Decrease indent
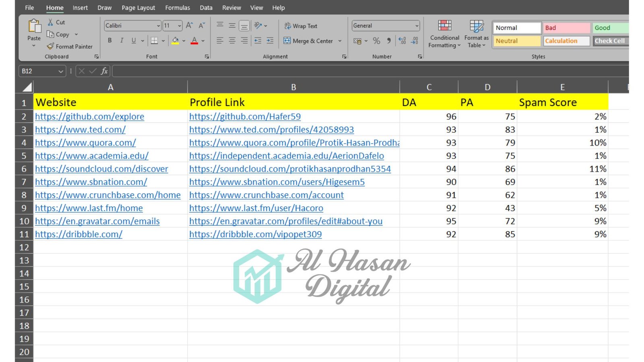 tap(258, 41)
